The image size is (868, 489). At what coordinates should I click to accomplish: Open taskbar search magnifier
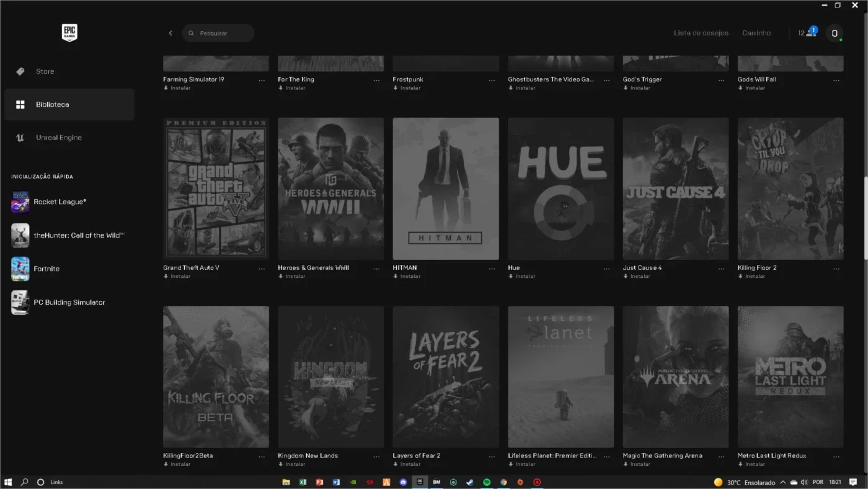point(25,482)
